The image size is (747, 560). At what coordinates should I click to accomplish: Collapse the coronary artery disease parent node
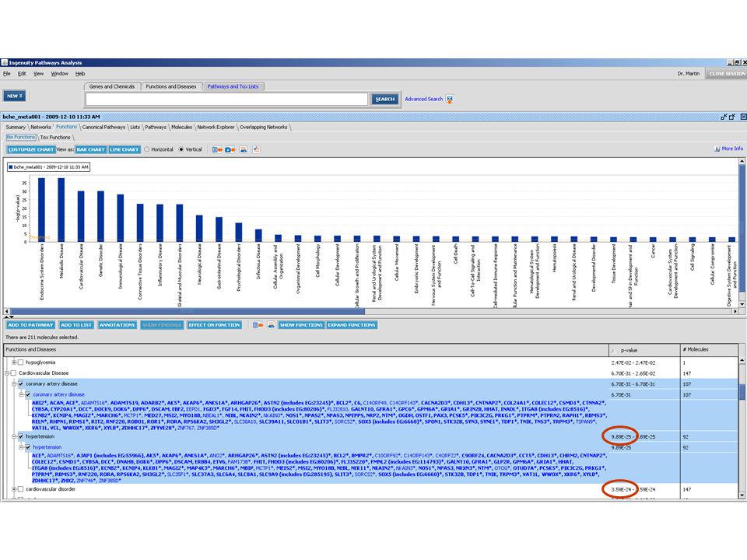click(x=14, y=383)
